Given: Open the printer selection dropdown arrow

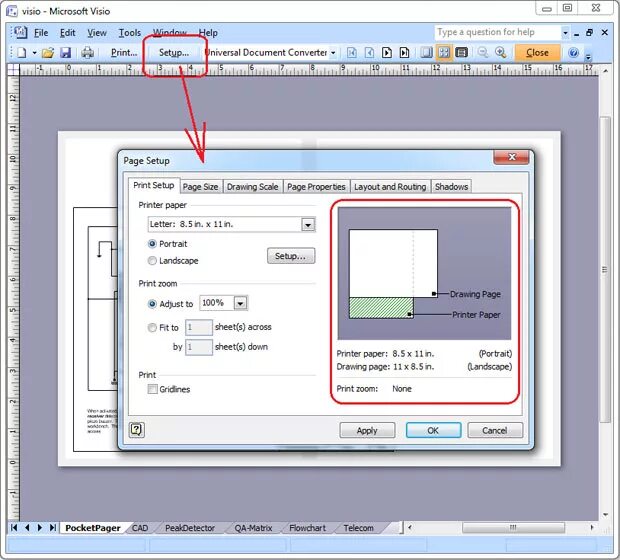Looking at the screenshot, I should tap(333, 53).
